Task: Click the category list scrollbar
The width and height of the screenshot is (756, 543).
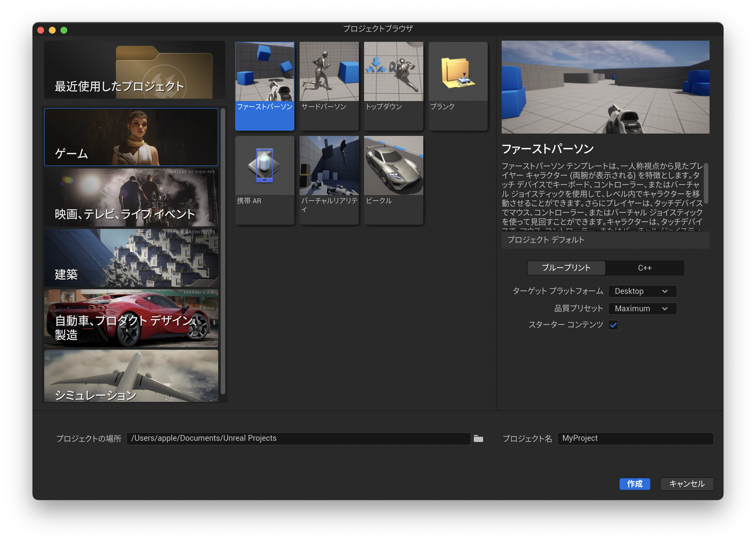Action: coord(223,251)
